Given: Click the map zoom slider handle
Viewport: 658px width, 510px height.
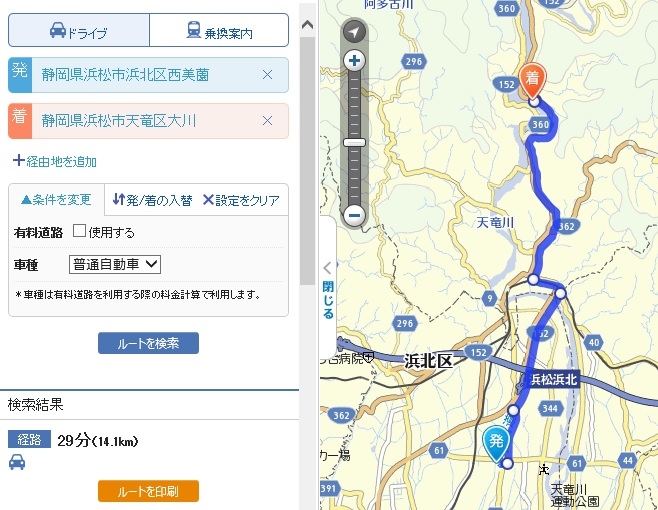Looking at the screenshot, I should tap(354, 142).
